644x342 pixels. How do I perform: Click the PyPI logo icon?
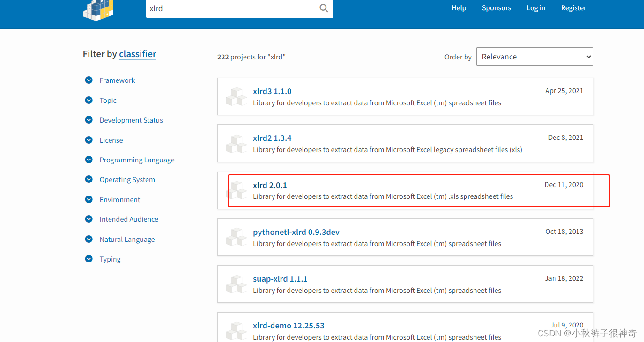pyautogui.click(x=98, y=9)
